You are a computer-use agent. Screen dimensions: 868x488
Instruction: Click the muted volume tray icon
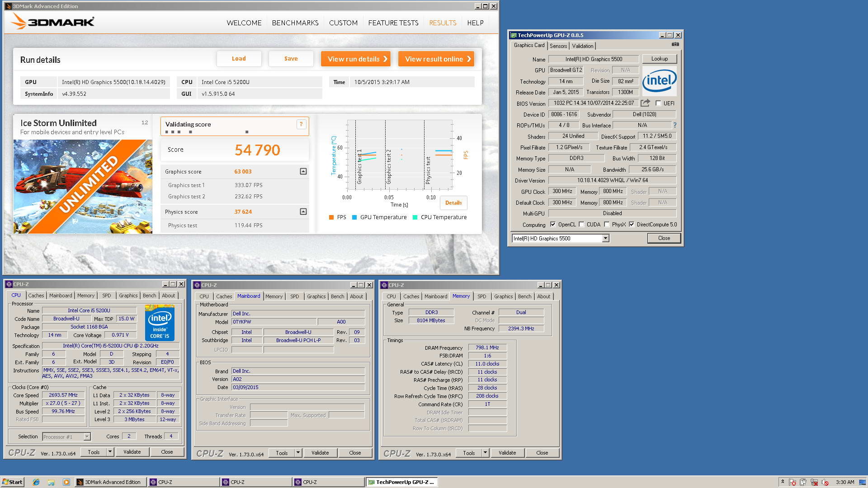pyautogui.click(x=825, y=482)
